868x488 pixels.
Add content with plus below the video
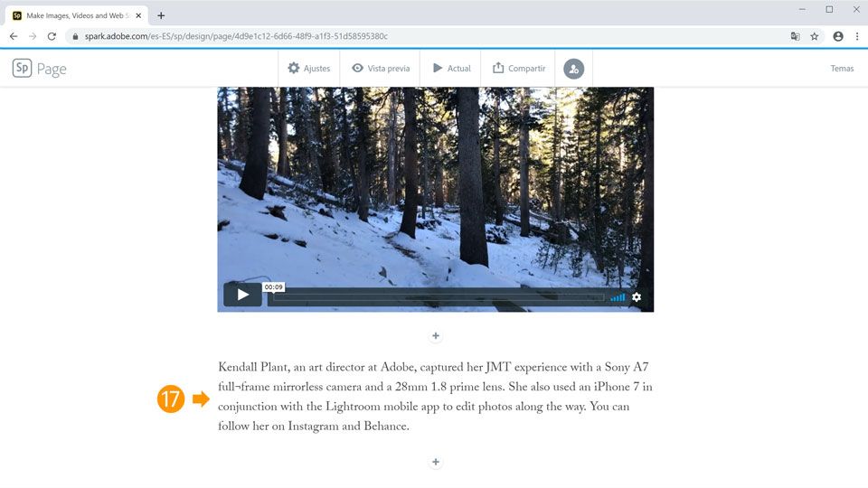tap(436, 336)
